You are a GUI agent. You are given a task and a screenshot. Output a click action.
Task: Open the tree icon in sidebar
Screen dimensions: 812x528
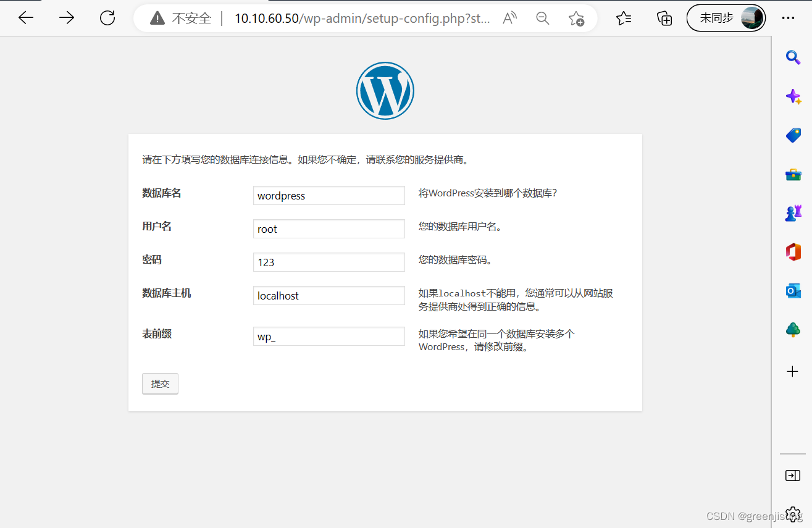pos(793,330)
